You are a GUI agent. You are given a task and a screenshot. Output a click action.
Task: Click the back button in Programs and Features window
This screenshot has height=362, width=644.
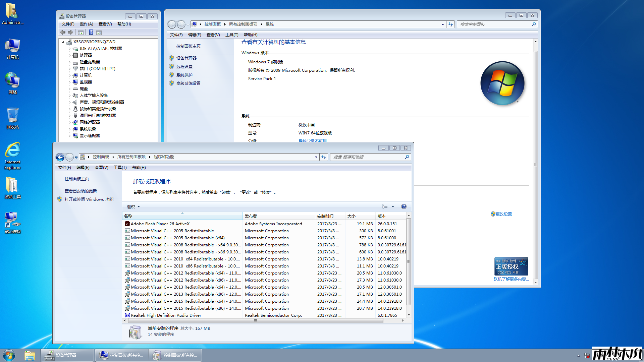coord(60,157)
